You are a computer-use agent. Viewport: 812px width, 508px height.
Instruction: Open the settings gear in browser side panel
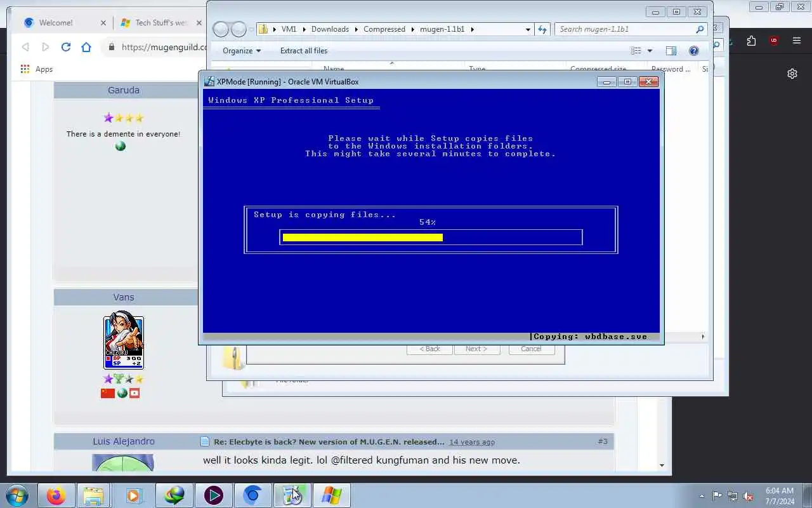(x=792, y=74)
